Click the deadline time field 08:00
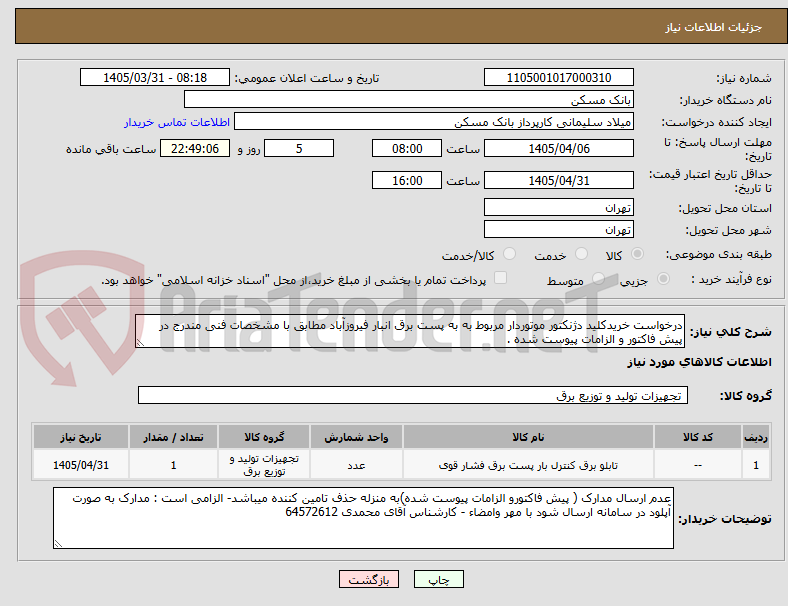The height and width of the screenshot is (606, 788). point(407,148)
